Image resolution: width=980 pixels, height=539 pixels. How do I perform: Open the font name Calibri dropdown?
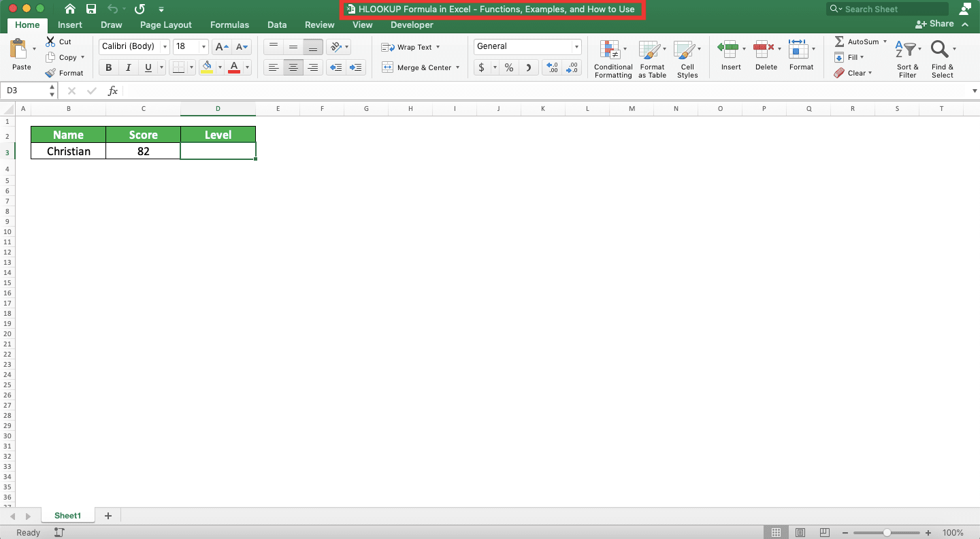pyautogui.click(x=165, y=46)
